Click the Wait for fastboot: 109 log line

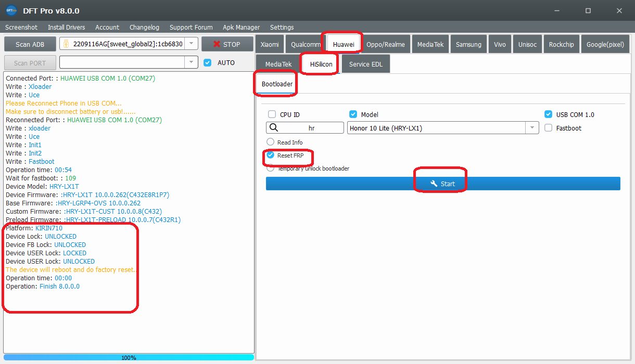point(41,178)
